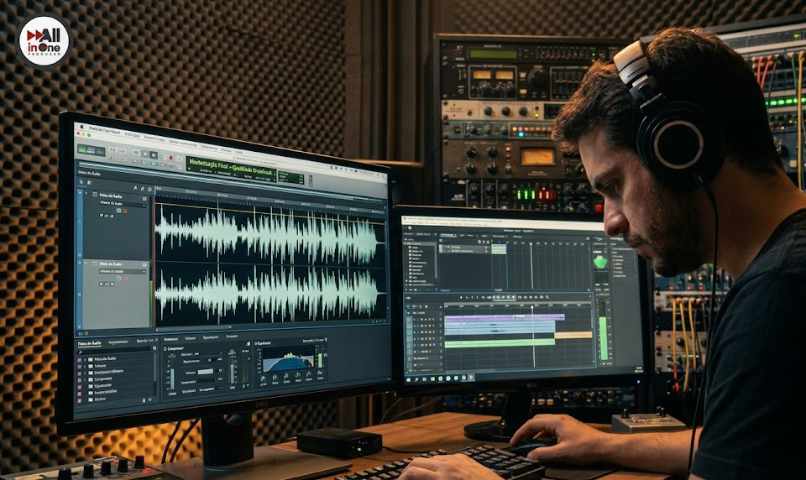
Task: Click the upper stereo waveform on left monitor
Action: 268,231
